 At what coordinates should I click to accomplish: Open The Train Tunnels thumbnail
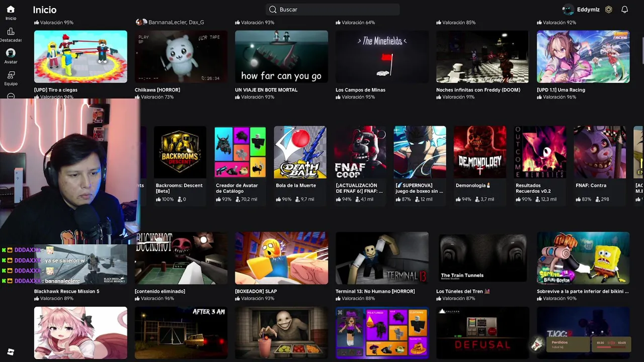click(x=482, y=258)
